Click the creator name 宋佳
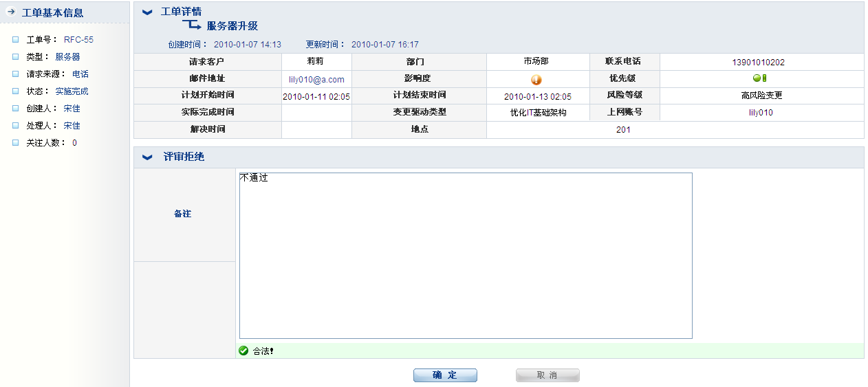868x387 pixels. pos(72,109)
